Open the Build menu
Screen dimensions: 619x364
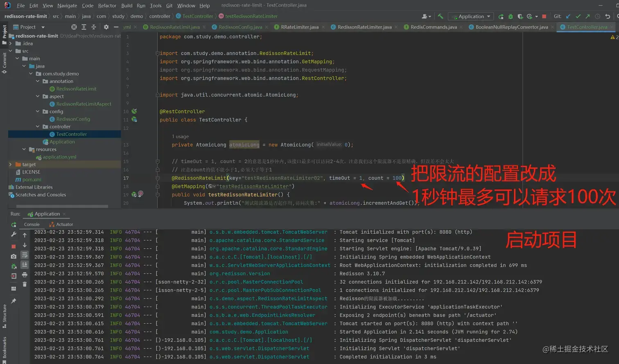coord(127,5)
